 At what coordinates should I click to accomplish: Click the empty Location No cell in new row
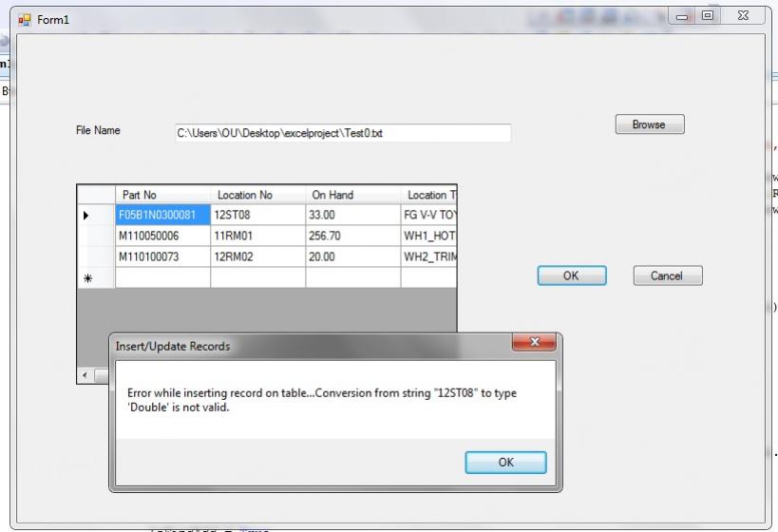[258, 278]
